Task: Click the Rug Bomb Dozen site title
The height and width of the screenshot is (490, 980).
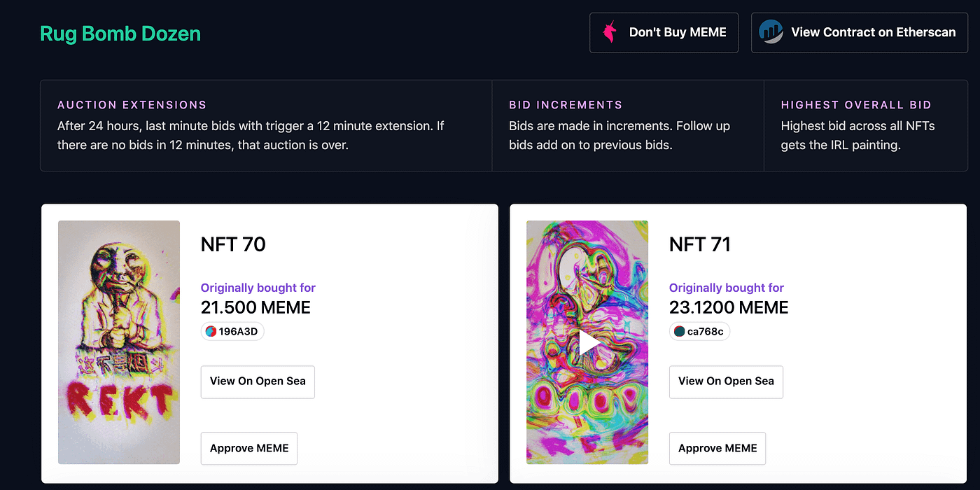Action: pos(120,33)
